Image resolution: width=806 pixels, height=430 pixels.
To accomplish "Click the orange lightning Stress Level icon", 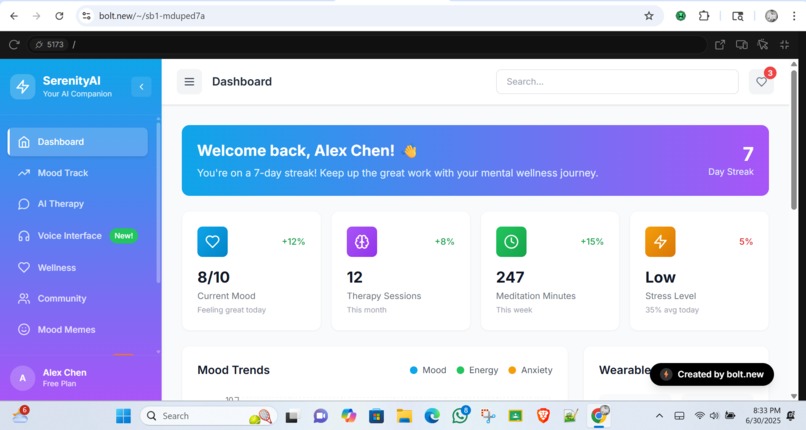I will (661, 241).
